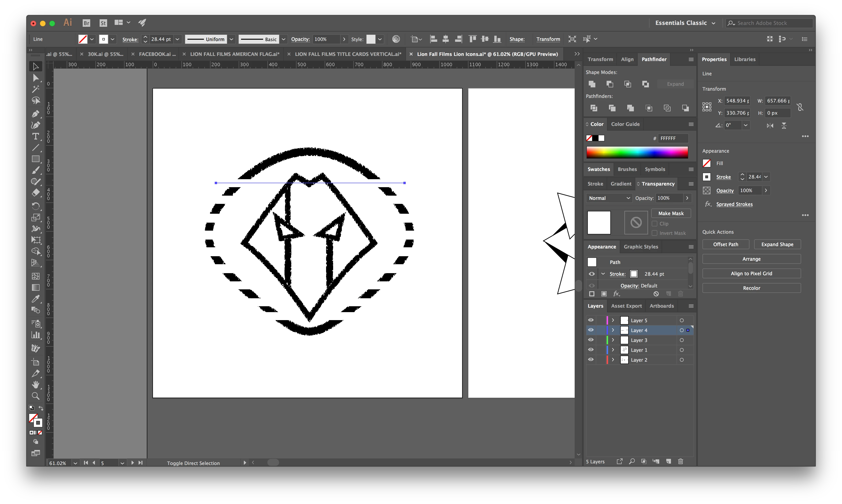
Task: Hide Layer 5 with eye icon
Action: click(x=591, y=320)
